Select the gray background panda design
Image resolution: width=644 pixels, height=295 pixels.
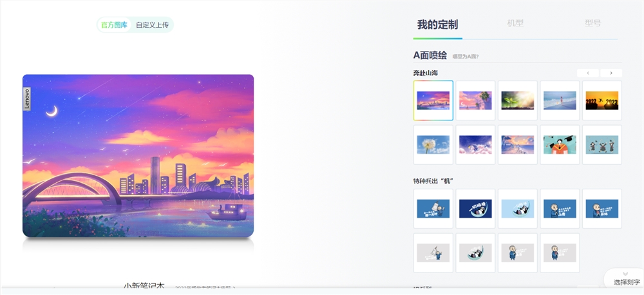tap(475, 252)
